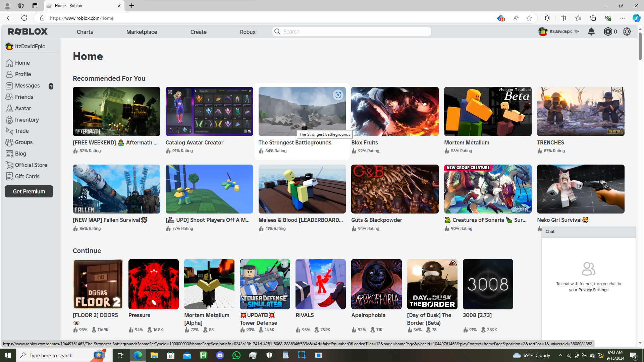Open the Creatures of Sonaria thumbnail
Viewport: 644px width, 362px height.
pos(488,189)
